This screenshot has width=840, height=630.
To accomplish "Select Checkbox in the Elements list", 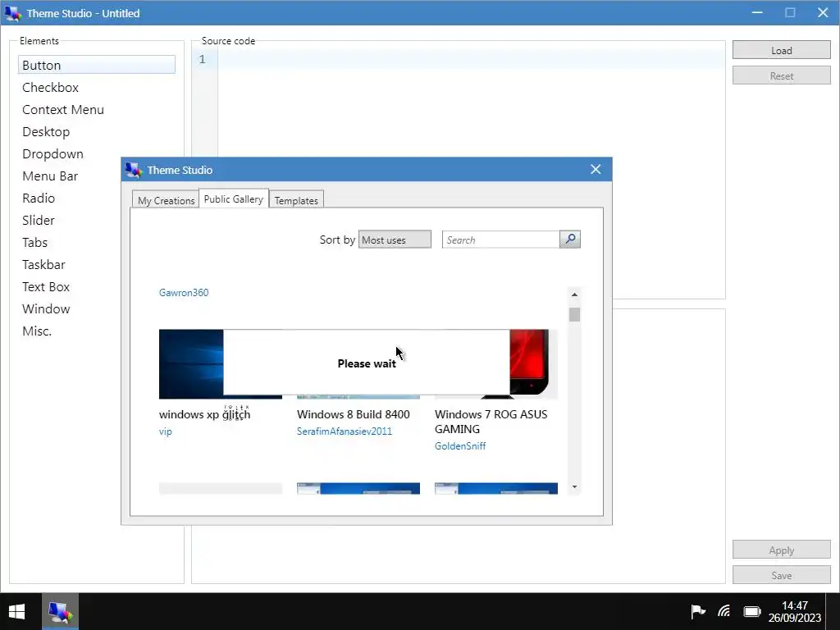I will tap(97, 87).
